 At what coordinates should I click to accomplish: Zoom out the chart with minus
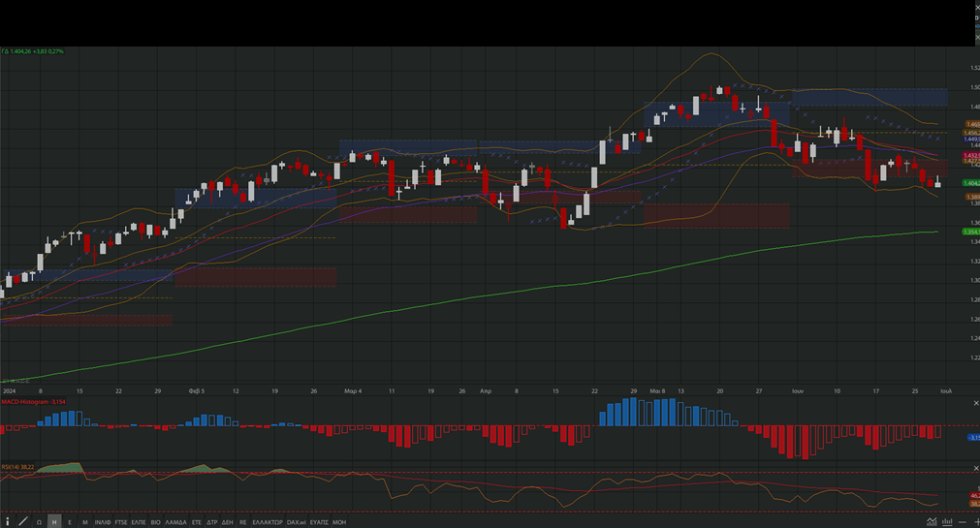[963, 522]
